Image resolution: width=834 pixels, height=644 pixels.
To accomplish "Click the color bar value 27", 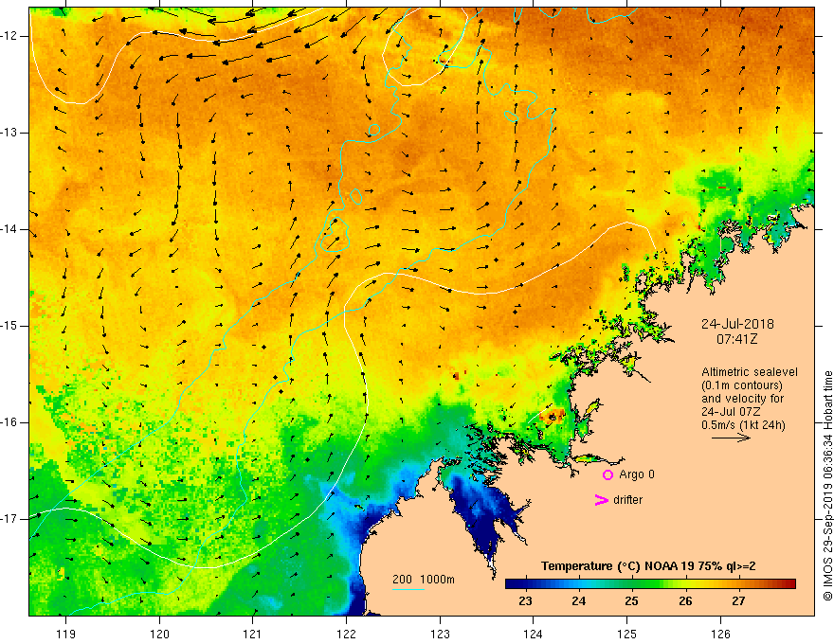I will pos(738,601).
